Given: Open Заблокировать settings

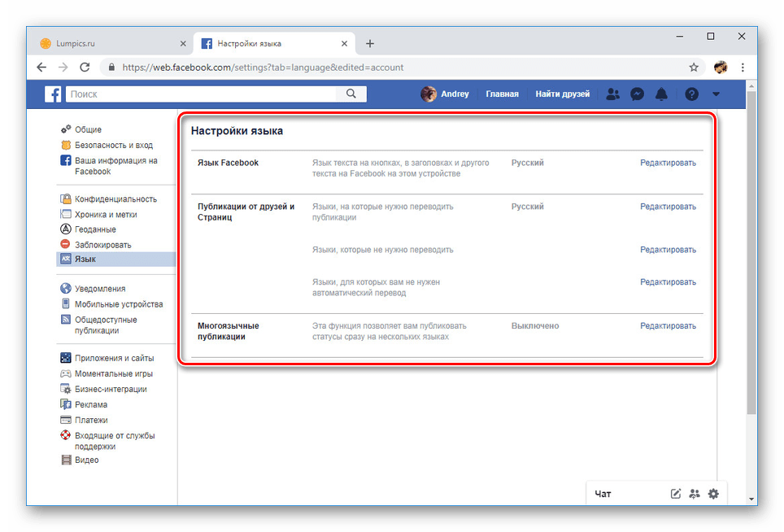Looking at the screenshot, I should pyautogui.click(x=102, y=245).
